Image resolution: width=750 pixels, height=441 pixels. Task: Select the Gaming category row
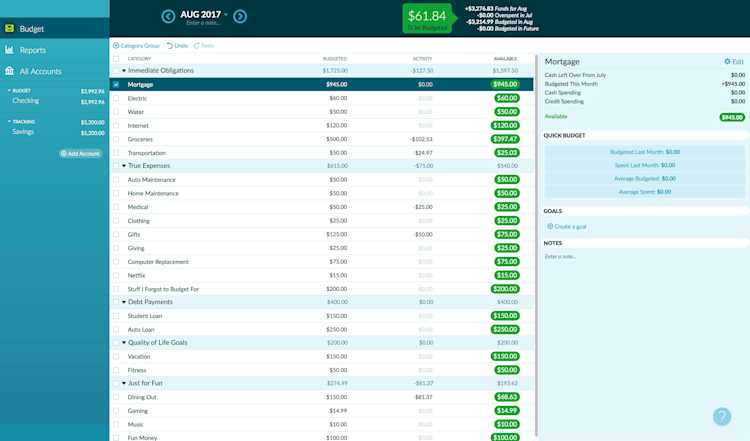coord(321,411)
